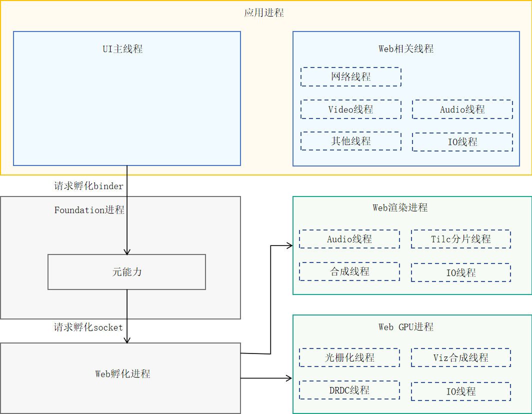Screen dimensions: 532x414
Task: Click IO线程 box inside Web渲染进程
Action: click(x=460, y=273)
